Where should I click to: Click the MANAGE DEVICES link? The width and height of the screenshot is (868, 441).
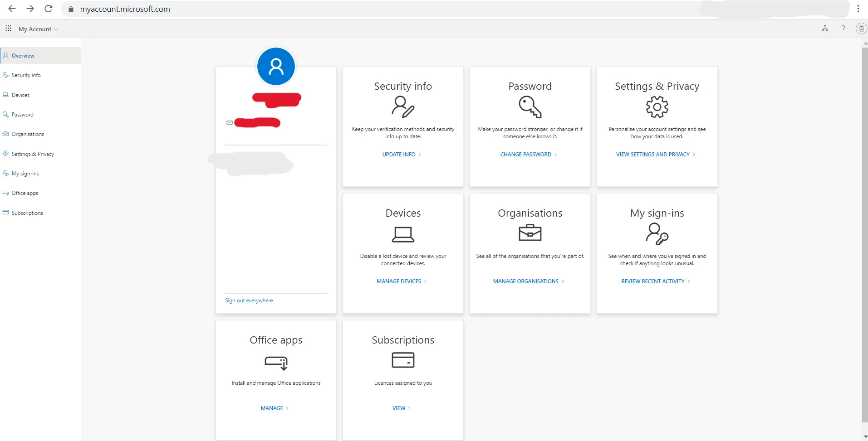tap(402, 281)
